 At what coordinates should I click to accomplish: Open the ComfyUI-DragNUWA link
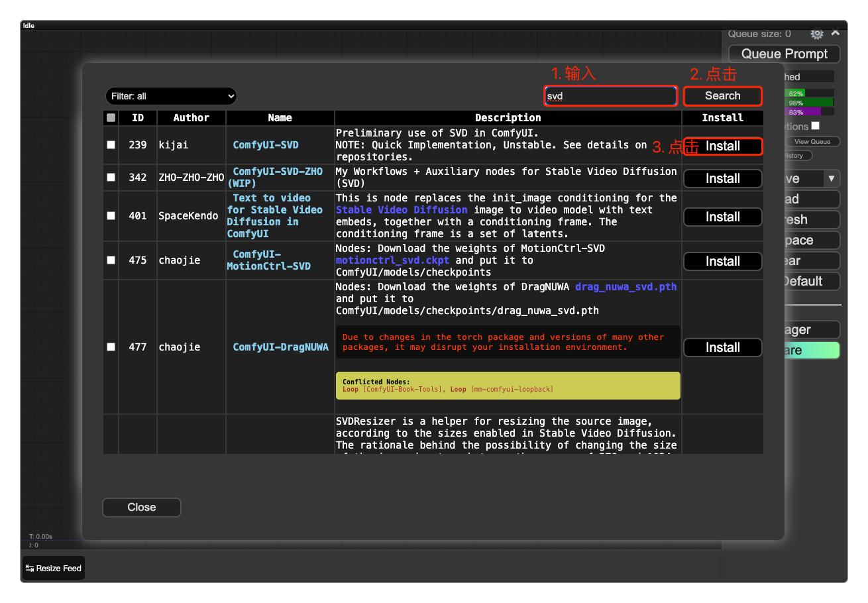click(280, 347)
